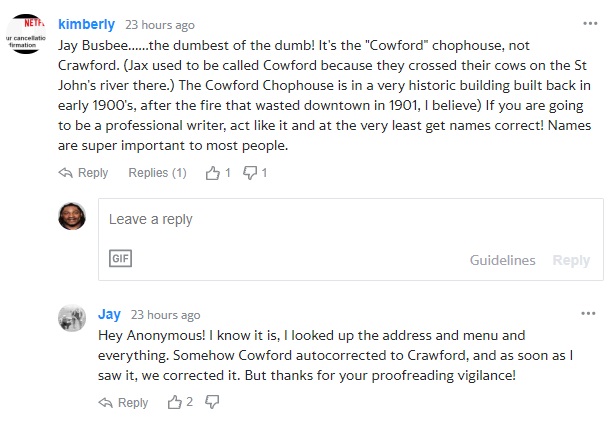Dislike Jay's reply with thumbs down
Screen dimensions: 610x428
tap(212, 402)
